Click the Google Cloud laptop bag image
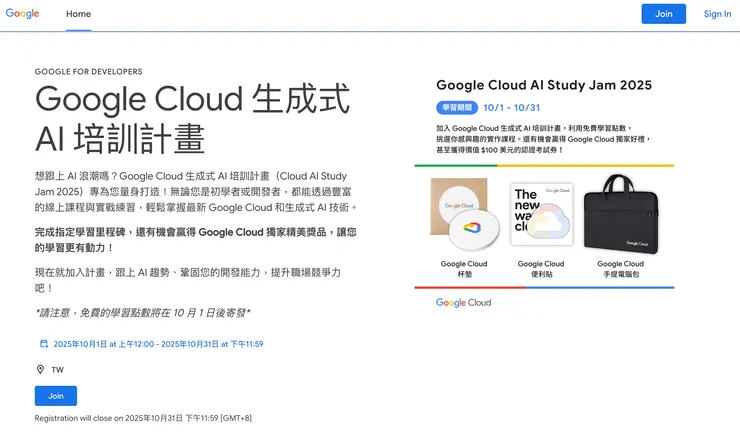The width and height of the screenshot is (740, 438). click(621, 214)
